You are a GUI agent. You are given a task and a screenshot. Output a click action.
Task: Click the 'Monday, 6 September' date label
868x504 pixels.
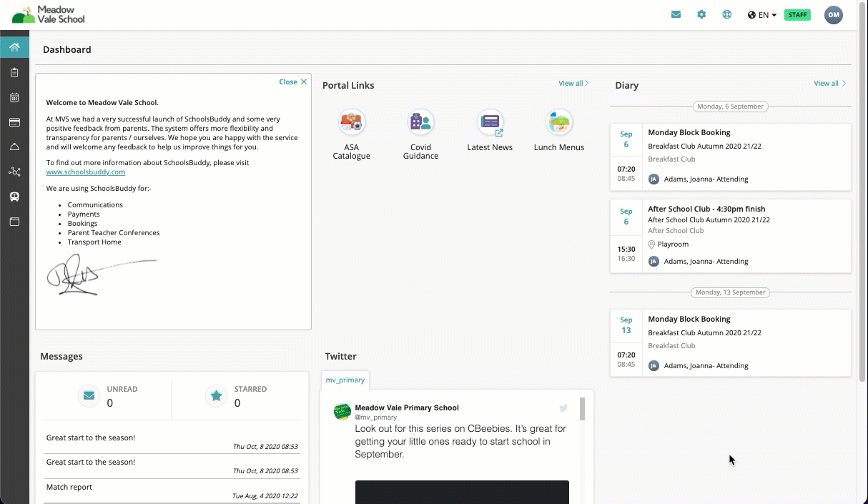pyautogui.click(x=730, y=107)
